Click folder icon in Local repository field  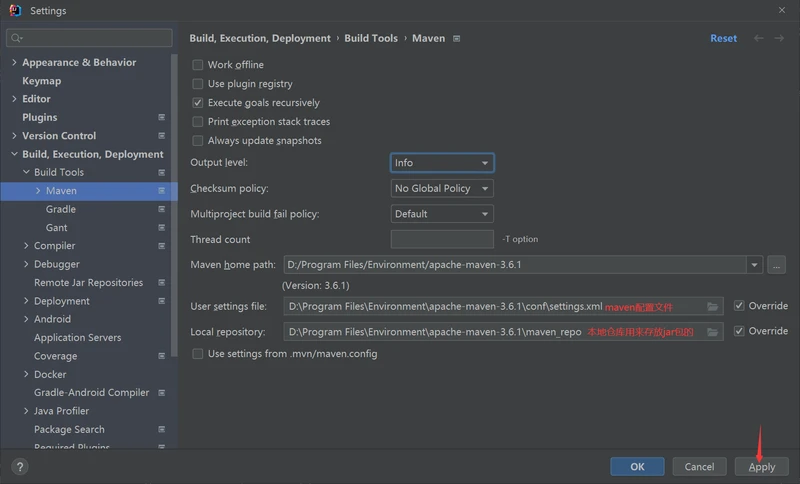point(712,332)
